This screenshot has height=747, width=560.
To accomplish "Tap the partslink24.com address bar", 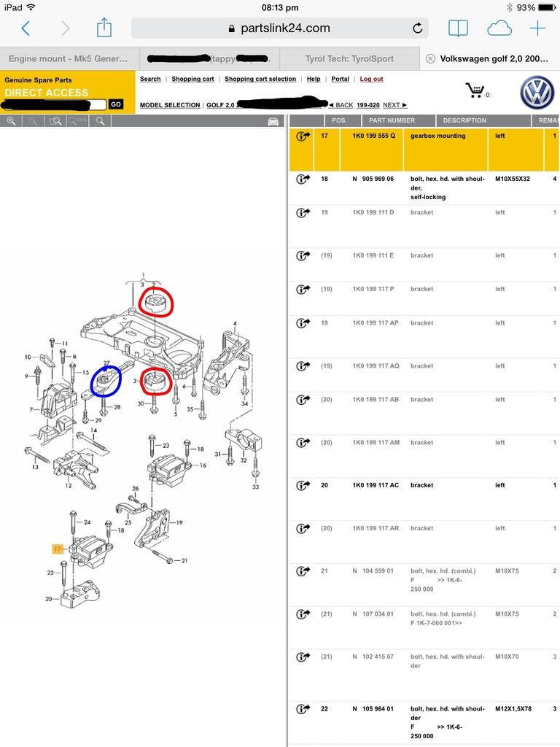I will pyautogui.click(x=280, y=28).
